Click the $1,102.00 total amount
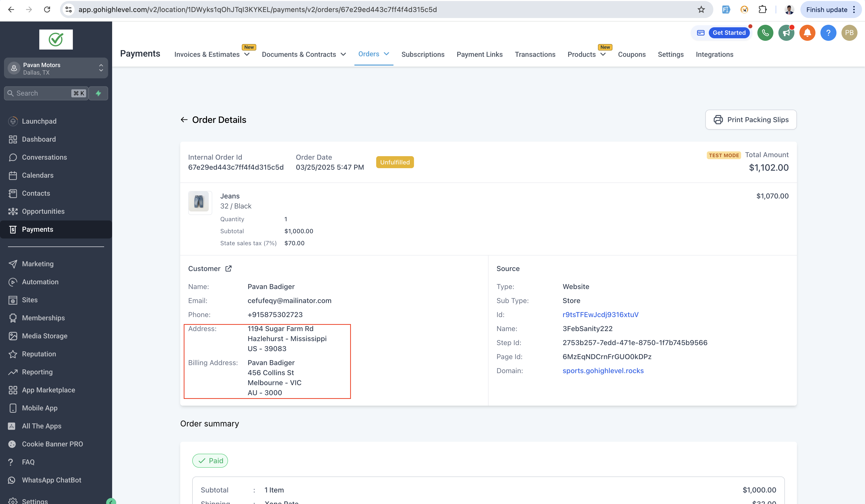Viewport: 865px width, 504px height. click(769, 167)
